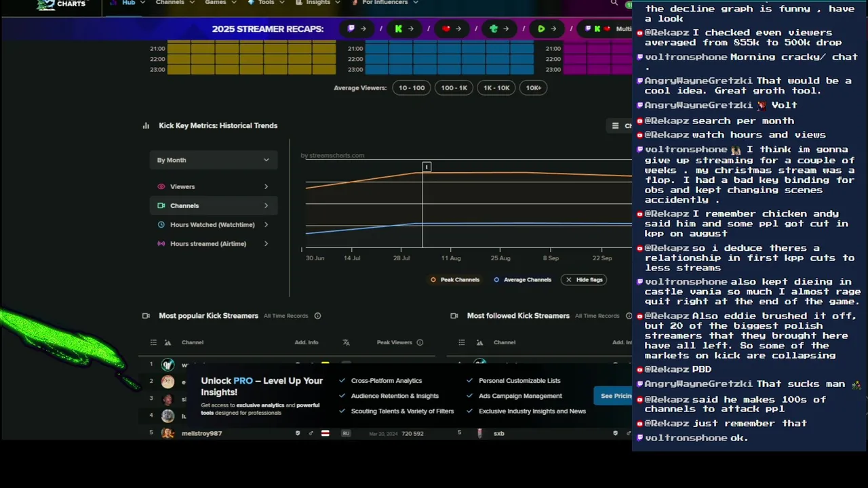
Task: Expand the Hub menu chevron
Action: 142,3
